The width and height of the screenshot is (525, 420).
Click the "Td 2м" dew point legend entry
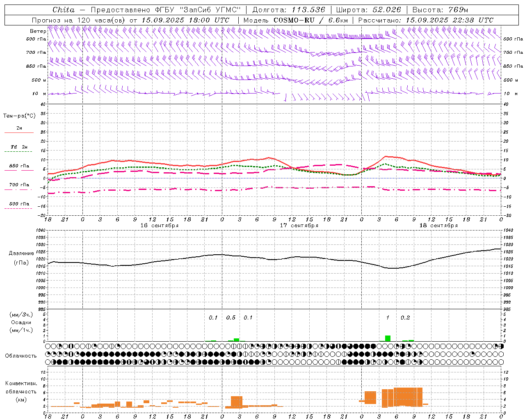(x=19, y=147)
